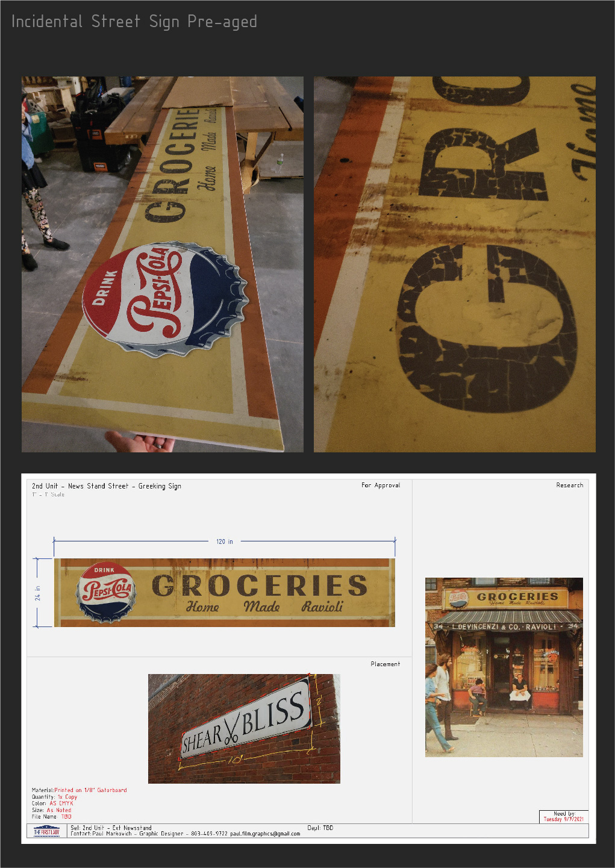
Task: Click the "Placement" section label
Action: coord(386,664)
